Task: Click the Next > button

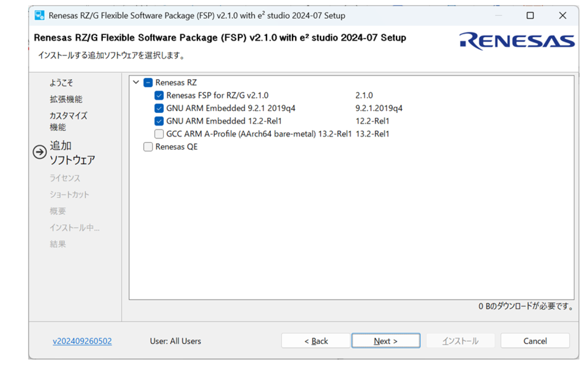Action: tap(386, 341)
